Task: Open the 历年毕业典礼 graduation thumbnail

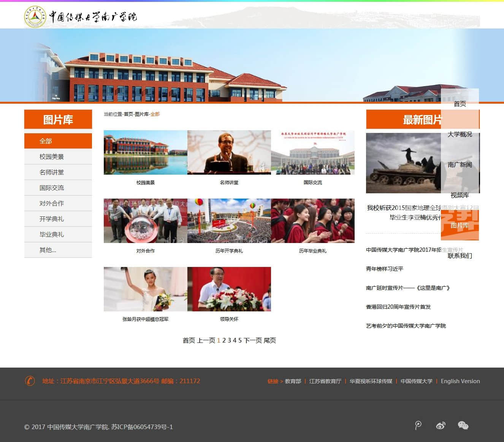Action: click(312, 221)
